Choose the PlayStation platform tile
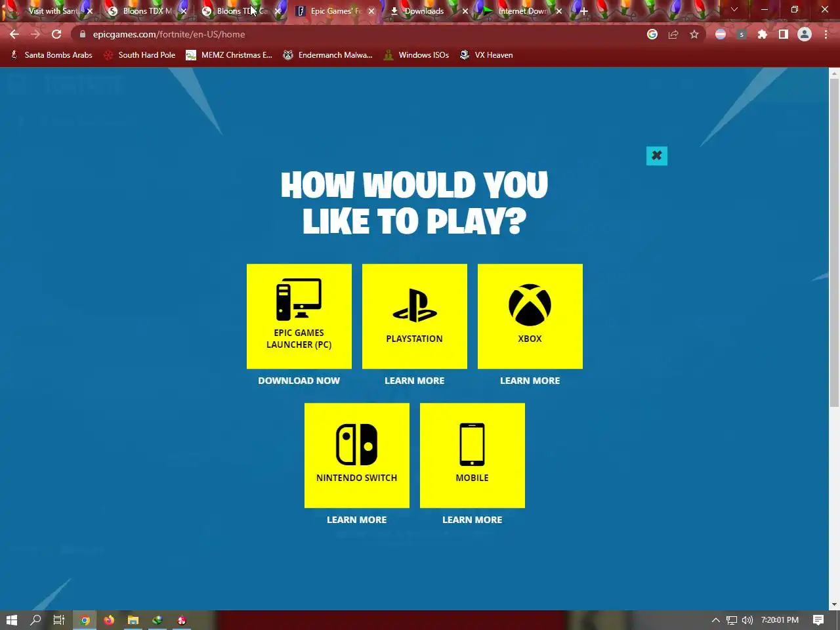This screenshot has height=630, width=840. pyautogui.click(x=415, y=316)
